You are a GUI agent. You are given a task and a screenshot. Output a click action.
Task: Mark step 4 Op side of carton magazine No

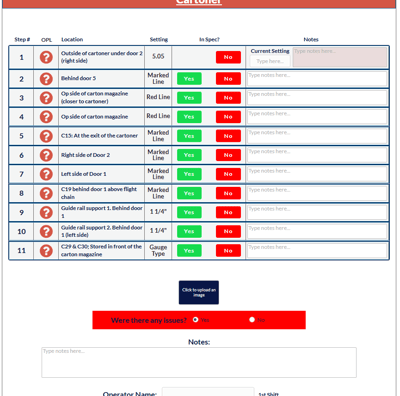click(x=228, y=117)
